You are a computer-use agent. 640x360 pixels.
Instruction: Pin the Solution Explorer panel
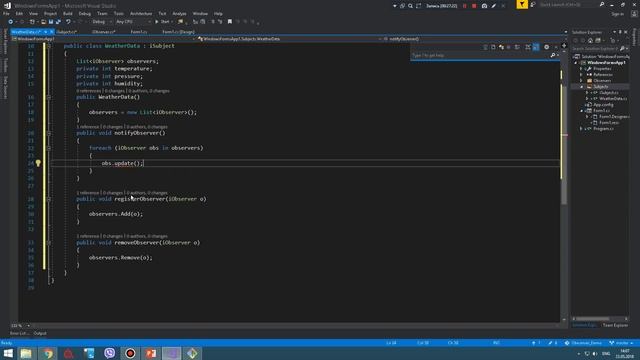(620, 32)
